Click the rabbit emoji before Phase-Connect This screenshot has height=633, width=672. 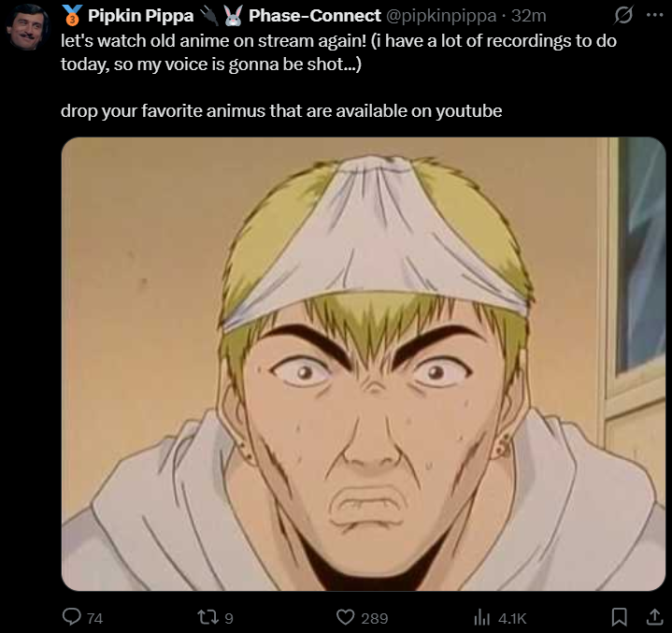(233, 16)
